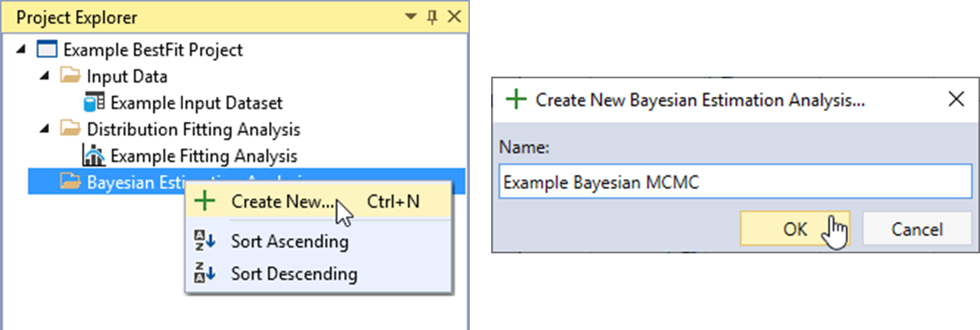Choose Create New from the context menu

point(283,201)
